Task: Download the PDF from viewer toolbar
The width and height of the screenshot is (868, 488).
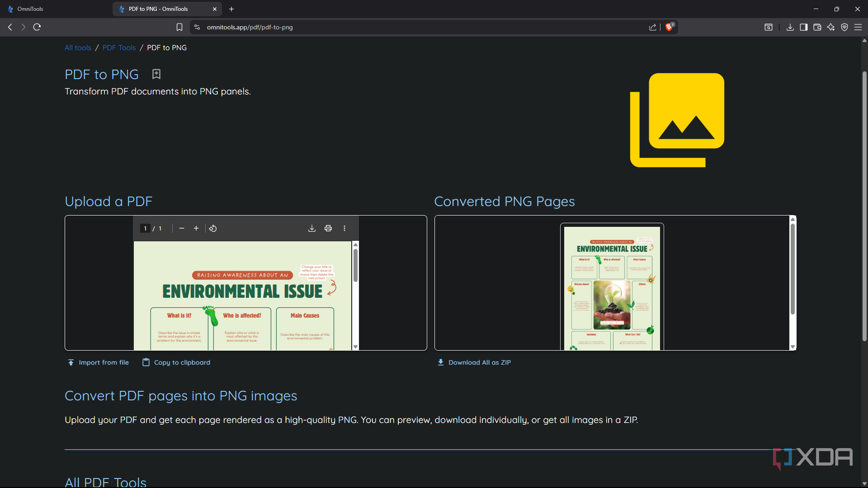Action: pyautogui.click(x=312, y=229)
